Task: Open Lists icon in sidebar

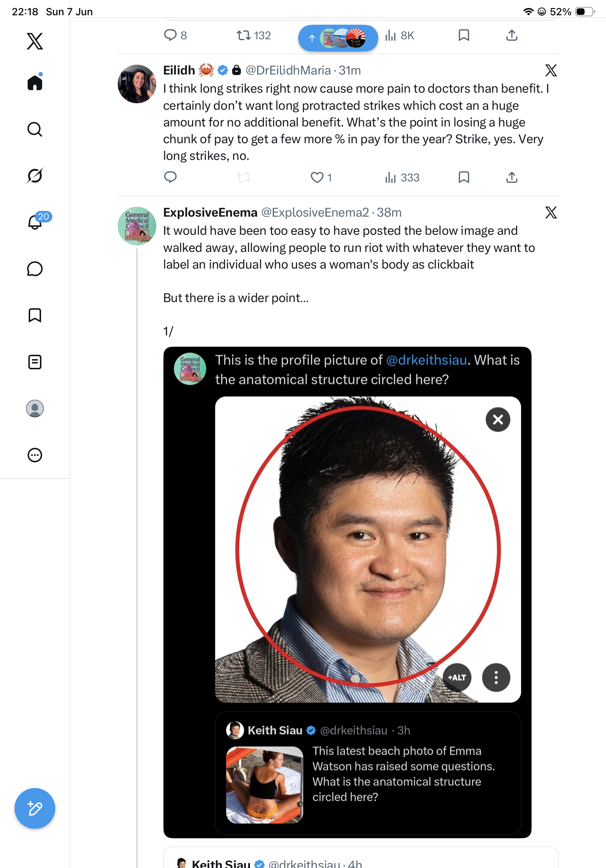Action: pos(35,362)
